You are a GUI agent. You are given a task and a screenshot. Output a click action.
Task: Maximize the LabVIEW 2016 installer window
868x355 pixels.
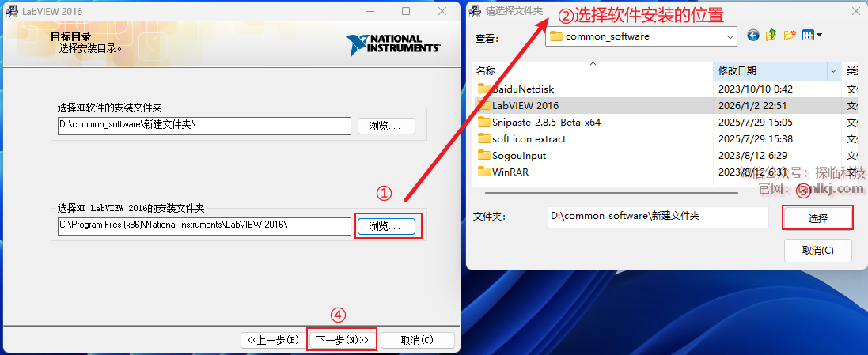(x=406, y=11)
